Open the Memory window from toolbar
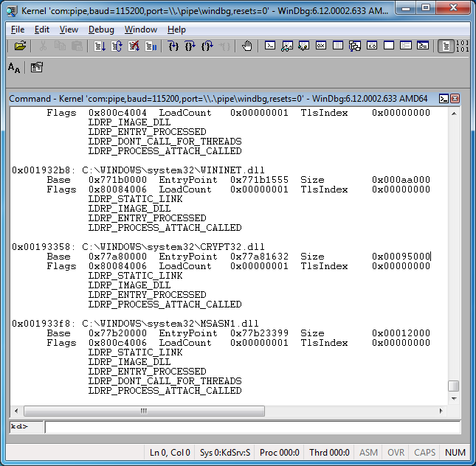 tap(338, 46)
